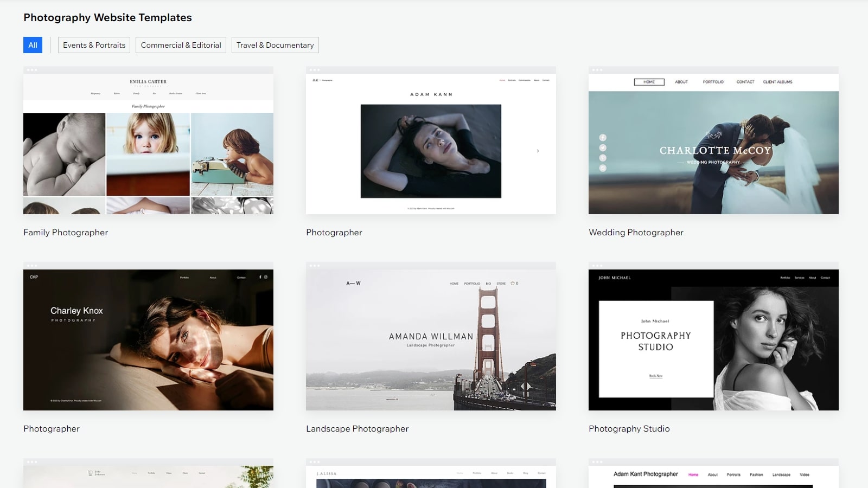Click the Photography Studio title link

click(629, 428)
